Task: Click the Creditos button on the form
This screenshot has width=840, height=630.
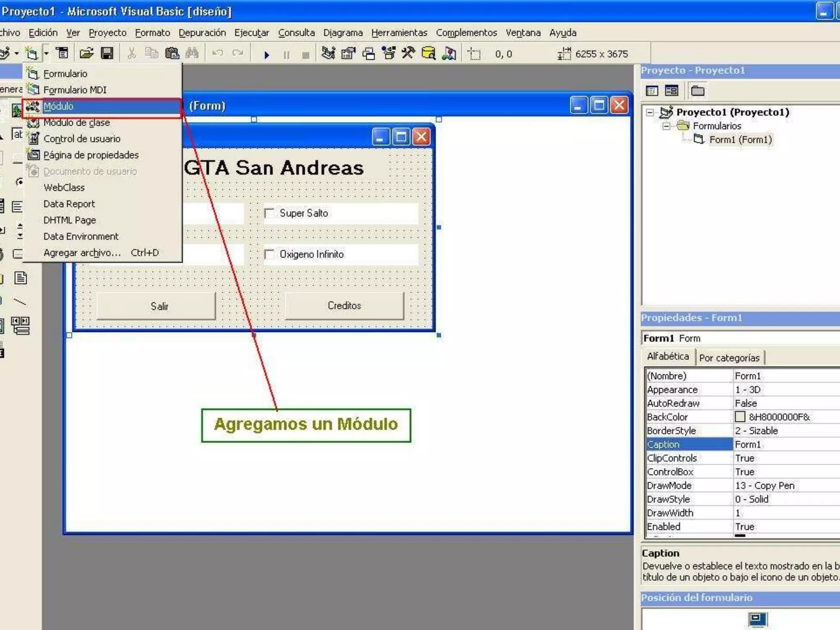Action: click(344, 306)
